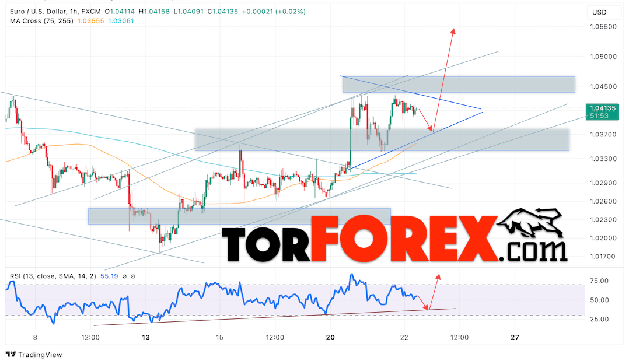Click the low value L1.04091
Screen dimensions: 629x364
[189, 12]
